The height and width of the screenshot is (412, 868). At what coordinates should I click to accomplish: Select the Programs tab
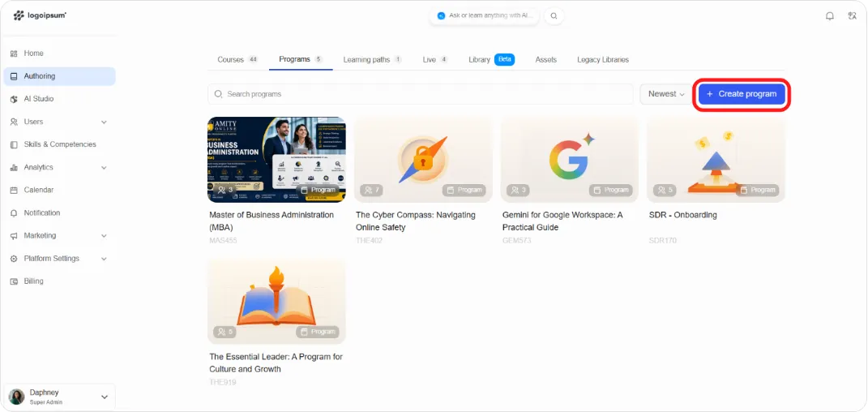(x=301, y=59)
